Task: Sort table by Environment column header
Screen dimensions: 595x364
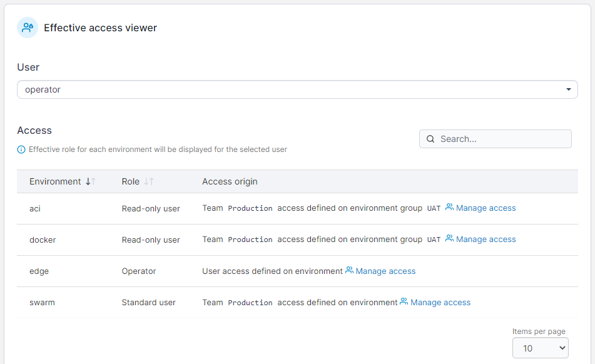Action: 55,181
